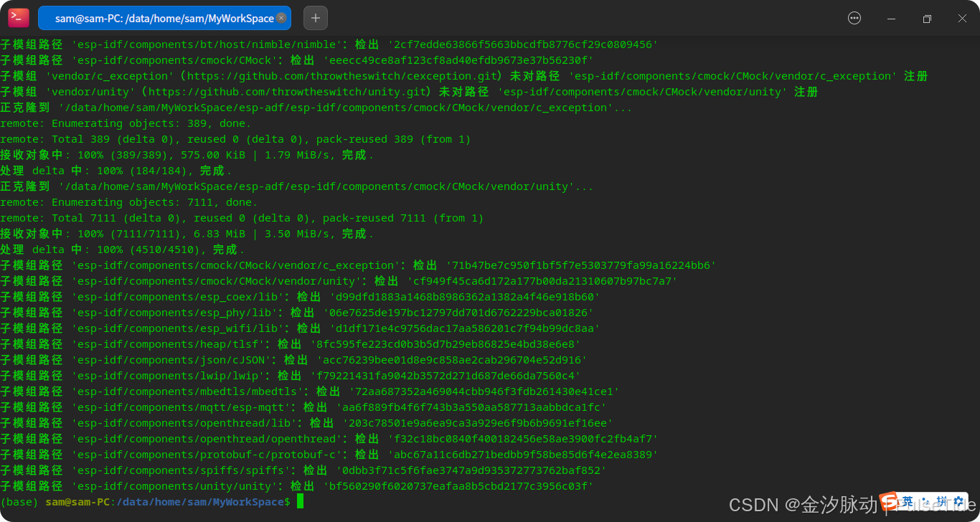This screenshot has width=980, height=522.
Task: Click the mbedtls/mbedtls submodule line
Action: coord(310,391)
